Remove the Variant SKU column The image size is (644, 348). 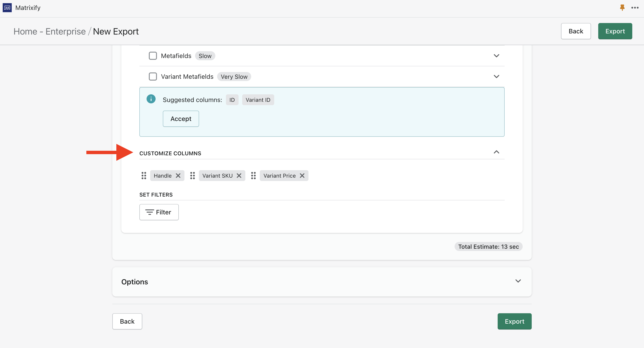239,176
